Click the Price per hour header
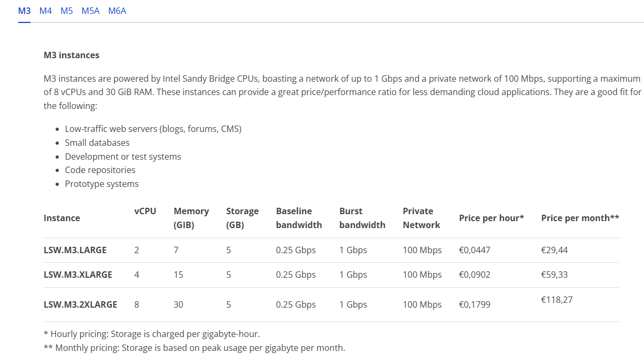 [x=491, y=218]
